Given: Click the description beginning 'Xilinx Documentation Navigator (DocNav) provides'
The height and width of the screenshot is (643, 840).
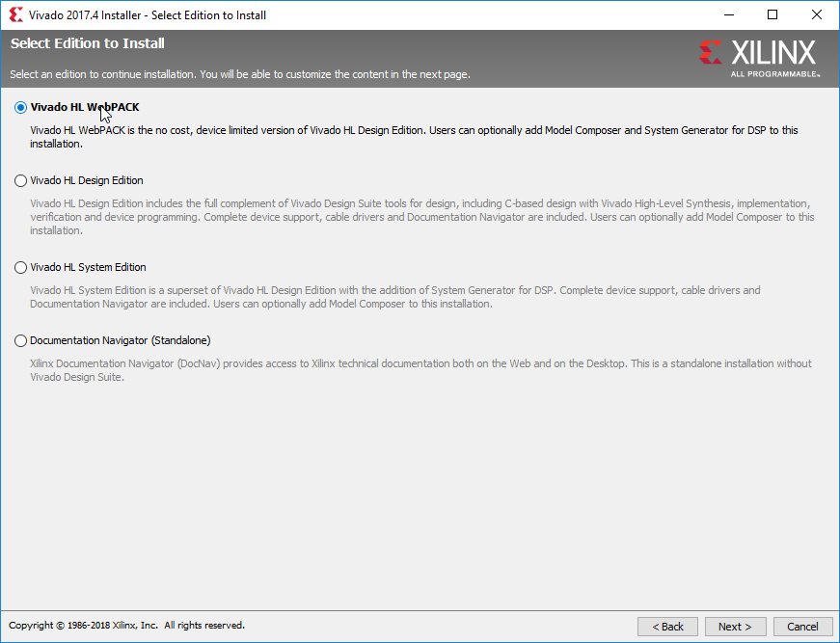Looking at the screenshot, I should pos(421,370).
